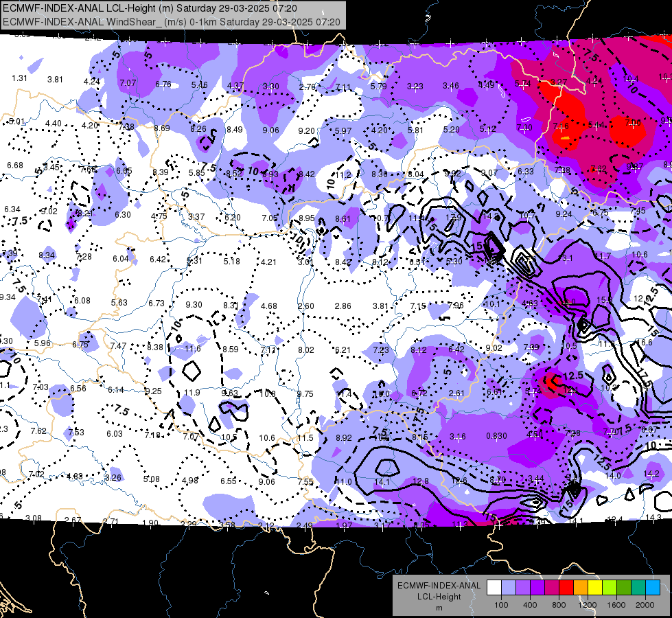Click the shear value 2.86
This screenshot has width=672, height=618.
pos(343,306)
